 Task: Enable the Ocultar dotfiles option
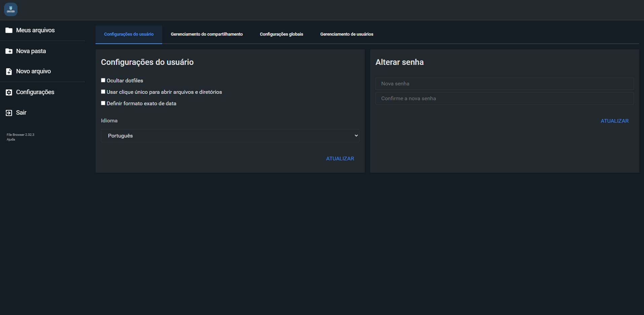pos(103,80)
